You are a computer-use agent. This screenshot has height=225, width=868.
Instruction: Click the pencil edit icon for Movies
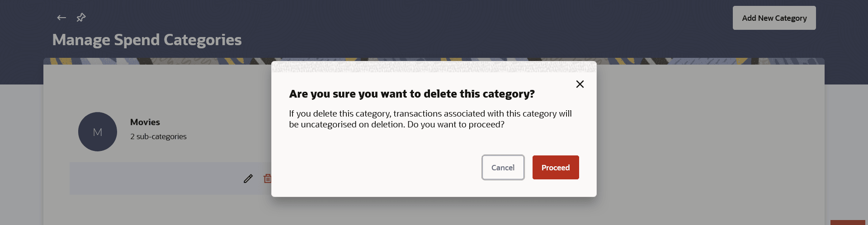click(x=248, y=178)
